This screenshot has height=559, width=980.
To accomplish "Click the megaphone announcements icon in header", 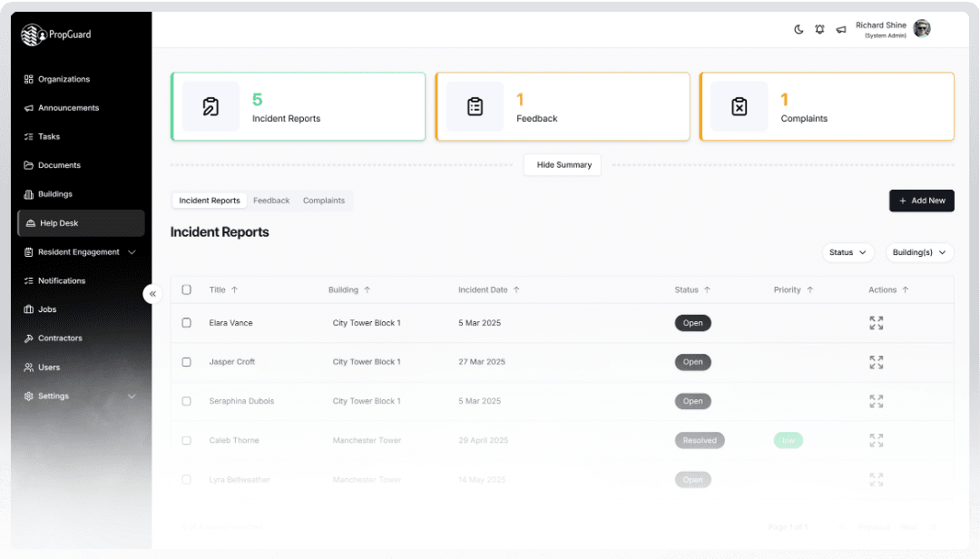I will point(841,29).
